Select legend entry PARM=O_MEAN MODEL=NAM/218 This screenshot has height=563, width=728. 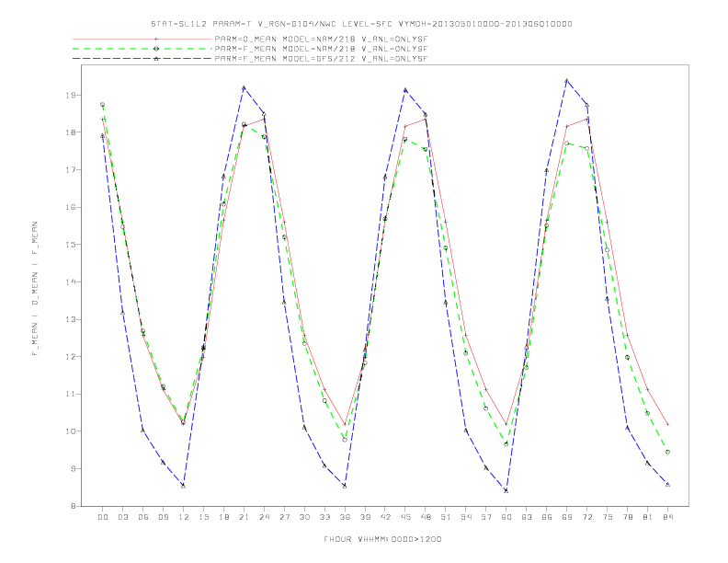tap(321, 39)
